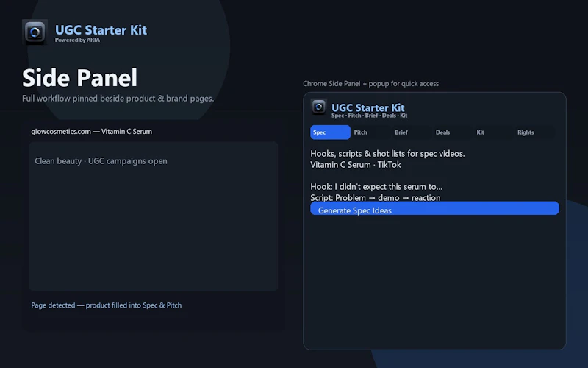Screen dimensions: 588x368
Task: Click the UGC Starter Kit logo icon top-left
Action: 35,32
